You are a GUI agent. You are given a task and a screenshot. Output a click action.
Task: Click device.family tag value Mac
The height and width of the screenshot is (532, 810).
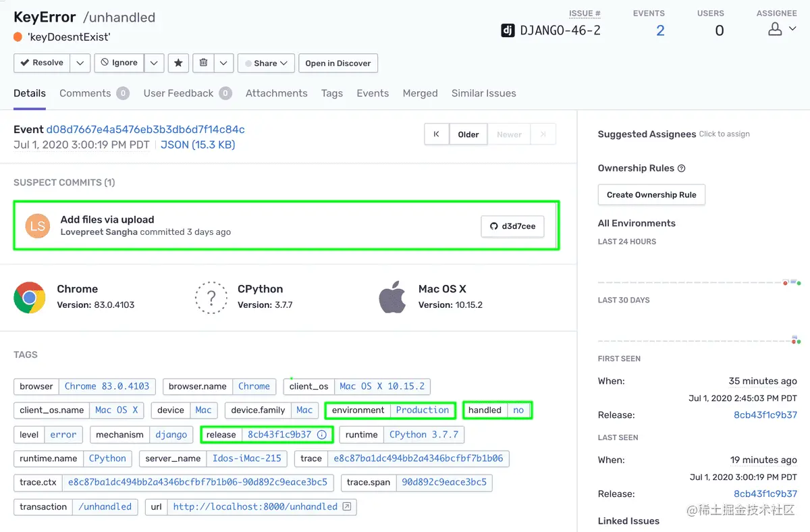[x=304, y=410]
